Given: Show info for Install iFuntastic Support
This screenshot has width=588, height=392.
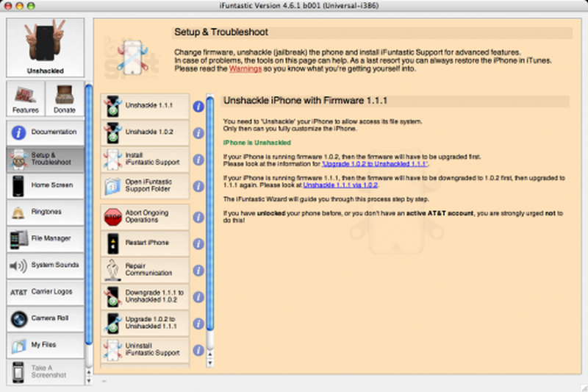Looking at the screenshot, I should [198, 160].
